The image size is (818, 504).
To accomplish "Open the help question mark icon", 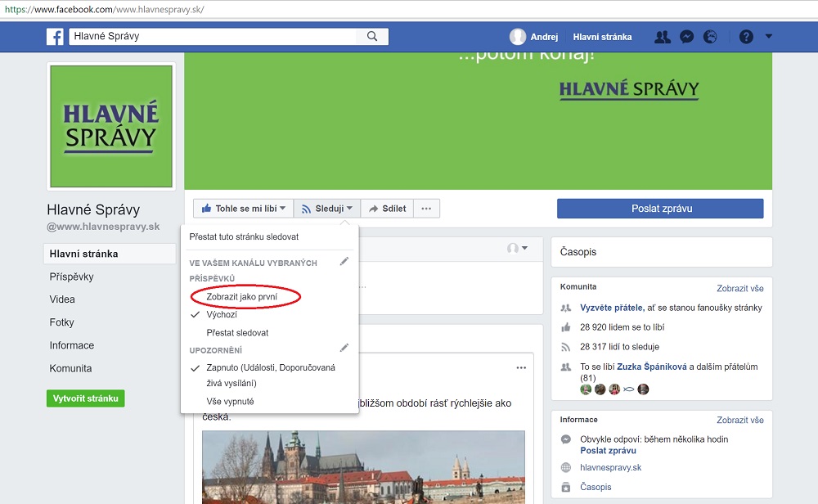I will (746, 37).
